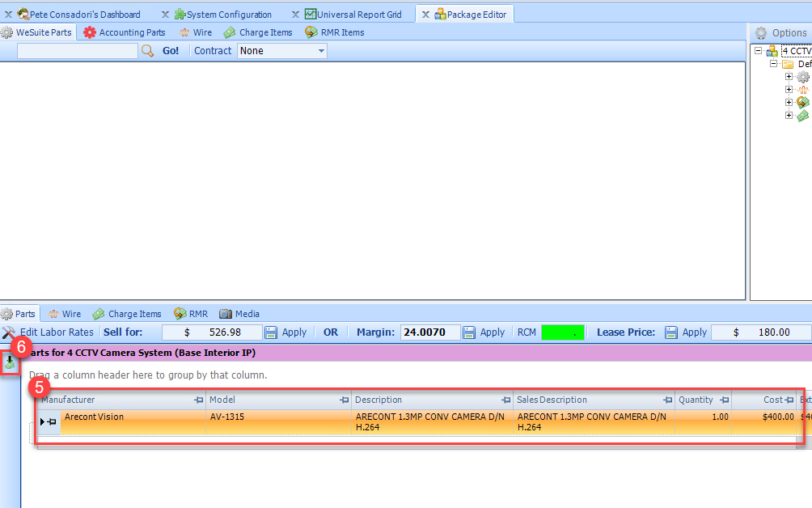Click the Go! button
Screen dimensions: 812x508
pyautogui.click(x=171, y=51)
